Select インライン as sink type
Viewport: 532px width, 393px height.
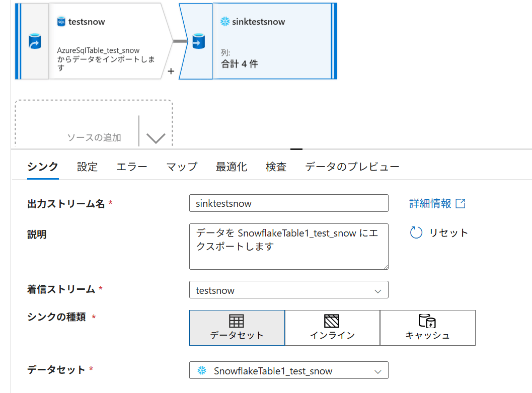pos(332,328)
